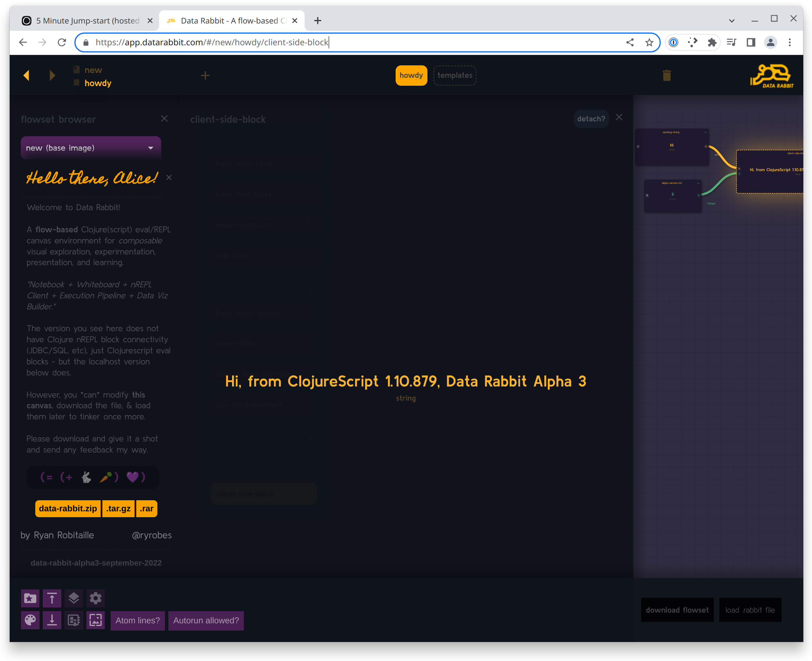Click the dashboard board icon in bottom toolbar
The height and width of the screenshot is (661, 812).
coord(74,620)
